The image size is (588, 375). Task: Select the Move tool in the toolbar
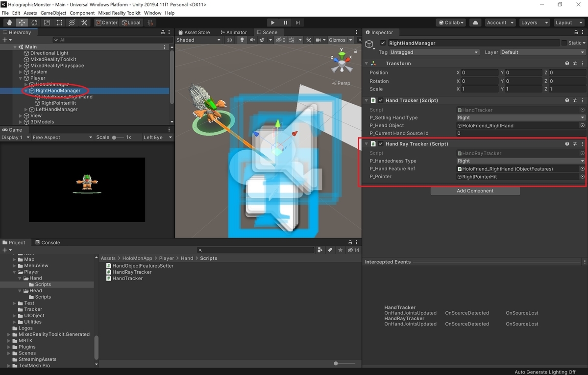click(x=22, y=23)
